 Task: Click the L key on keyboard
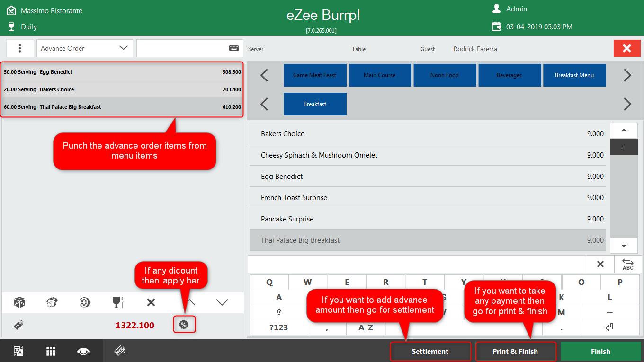[610, 297]
